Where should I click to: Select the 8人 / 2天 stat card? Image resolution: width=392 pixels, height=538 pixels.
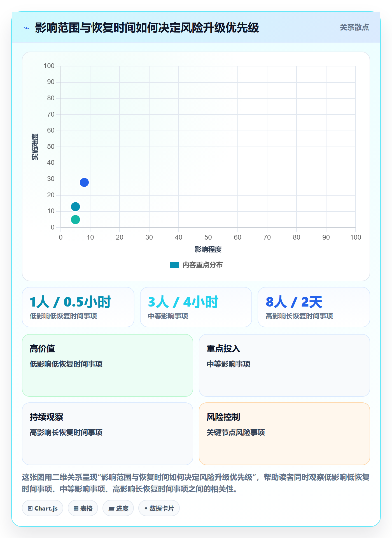314,307
